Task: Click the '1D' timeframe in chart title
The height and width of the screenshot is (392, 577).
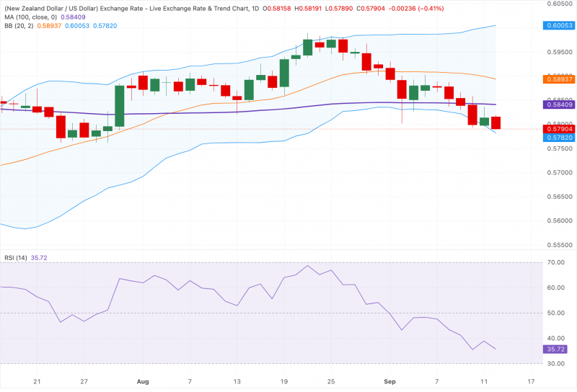Action: pyautogui.click(x=255, y=9)
